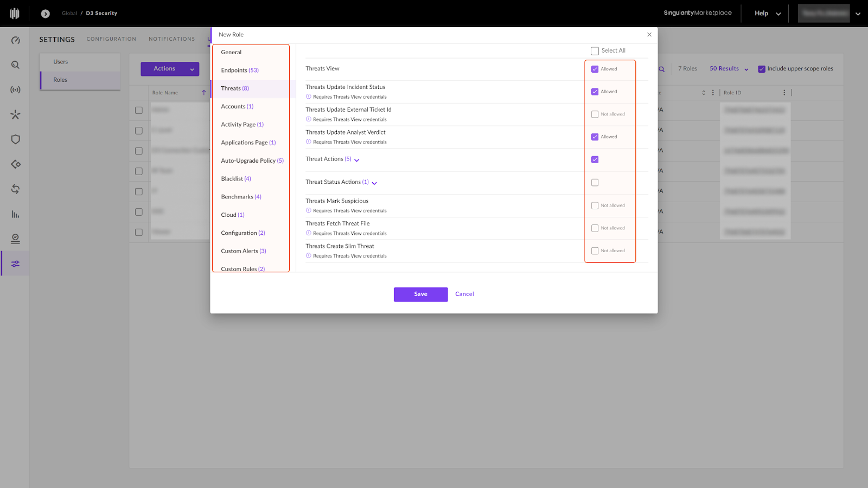This screenshot has height=488, width=868.
Task: Click info icon under Threats Fetch Threat File
Action: pos(308,233)
